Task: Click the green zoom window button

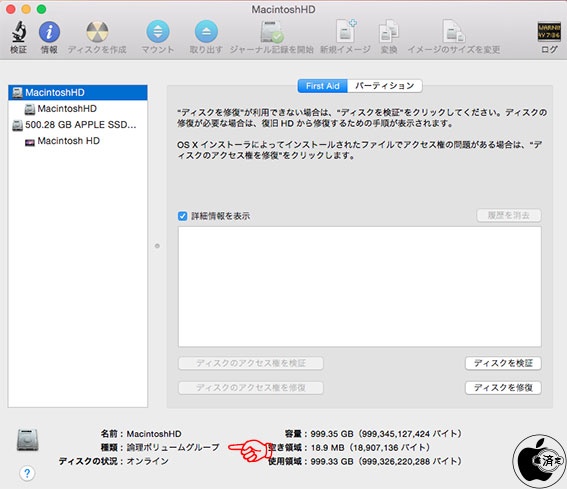Action: tap(42, 9)
